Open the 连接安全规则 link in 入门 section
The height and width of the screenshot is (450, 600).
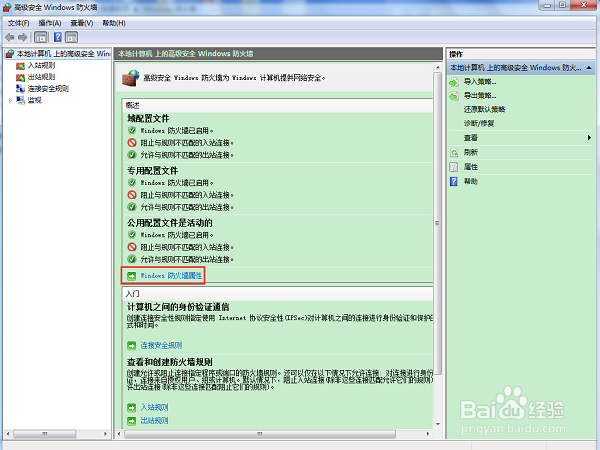(x=161, y=346)
